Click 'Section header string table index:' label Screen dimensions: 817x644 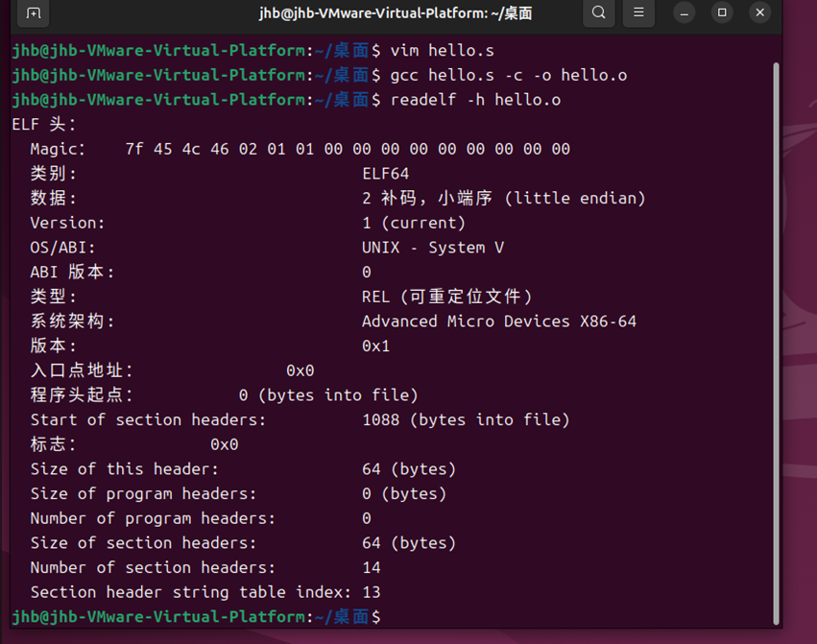click(191, 592)
